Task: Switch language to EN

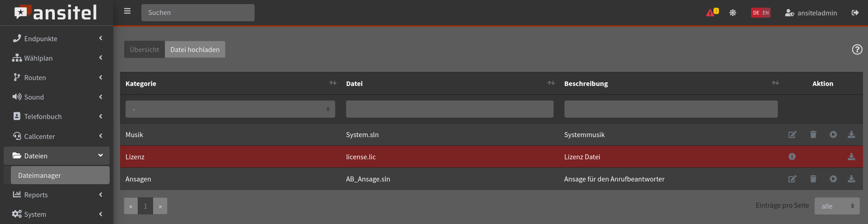Action: click(x=766, y=13)
